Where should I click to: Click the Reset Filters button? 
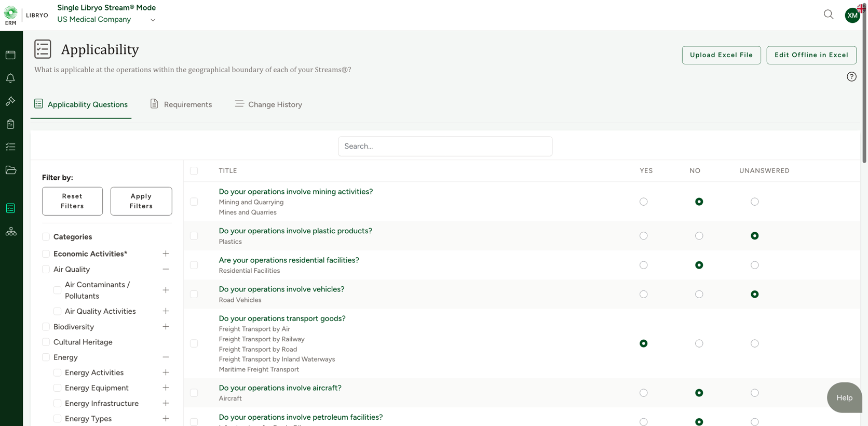tap(72, 201)
